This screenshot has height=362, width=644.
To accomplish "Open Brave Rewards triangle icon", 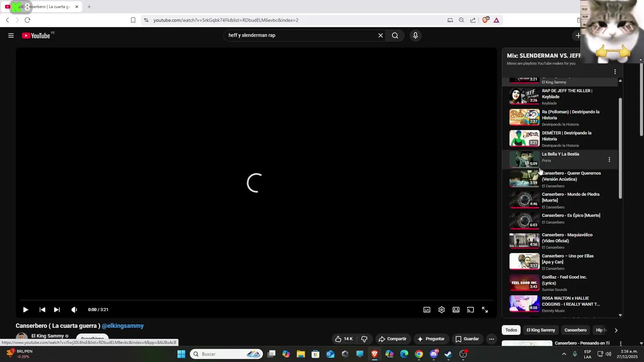I will pyautogui.click(x=496, y=20).
